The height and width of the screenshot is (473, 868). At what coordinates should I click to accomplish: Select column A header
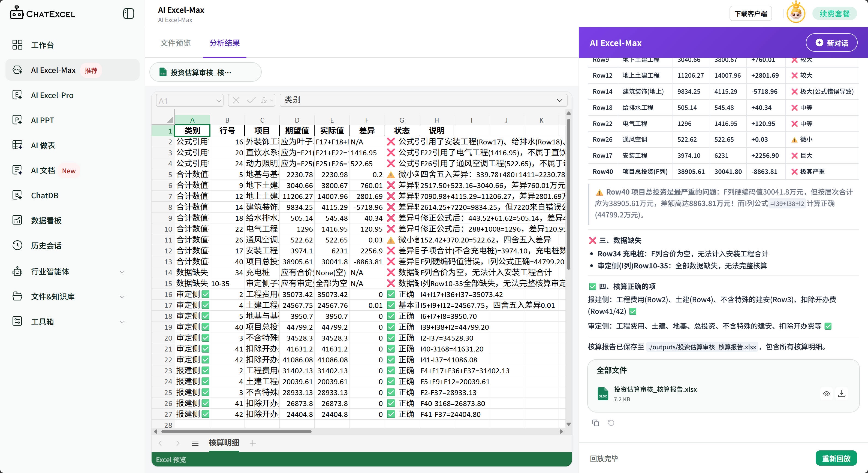coord(192,120)
